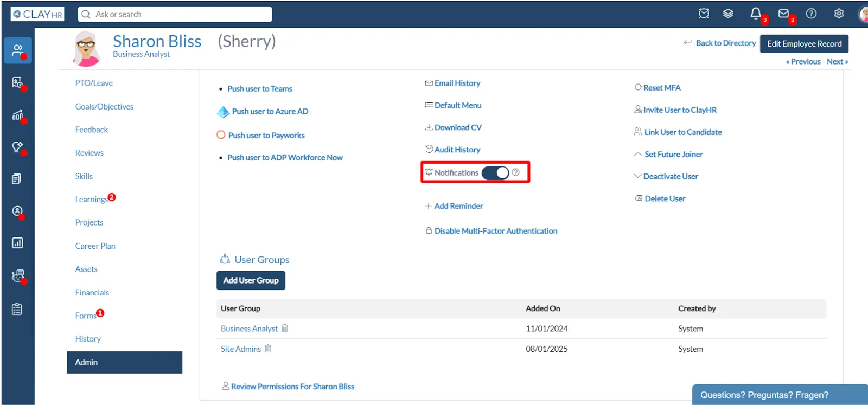The width and height of the screenshot is (868, 405).
Task: Toggle the Notifications switch
Action: tap(495, 172)
